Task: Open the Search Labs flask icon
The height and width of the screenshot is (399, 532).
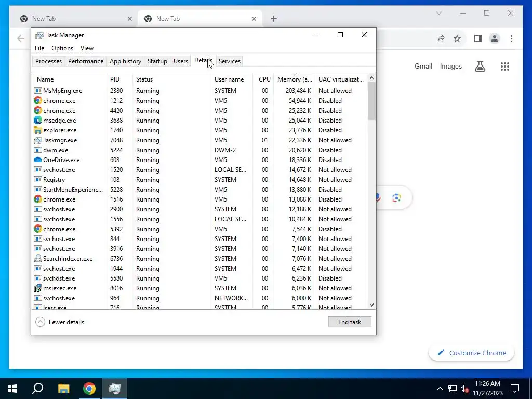Action: pyautogui.click(x=480, y=66)
